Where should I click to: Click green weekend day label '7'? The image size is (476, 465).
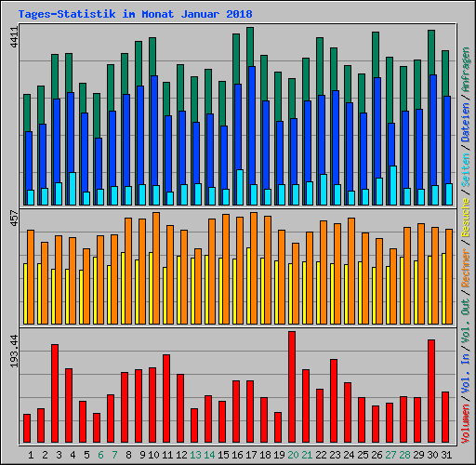tap(114, 455)
